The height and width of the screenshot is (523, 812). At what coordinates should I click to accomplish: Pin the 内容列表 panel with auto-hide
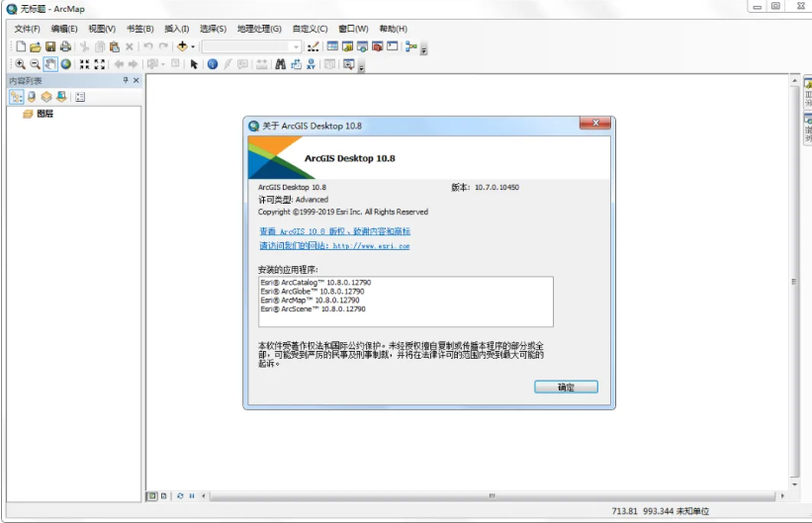(126, 80)
